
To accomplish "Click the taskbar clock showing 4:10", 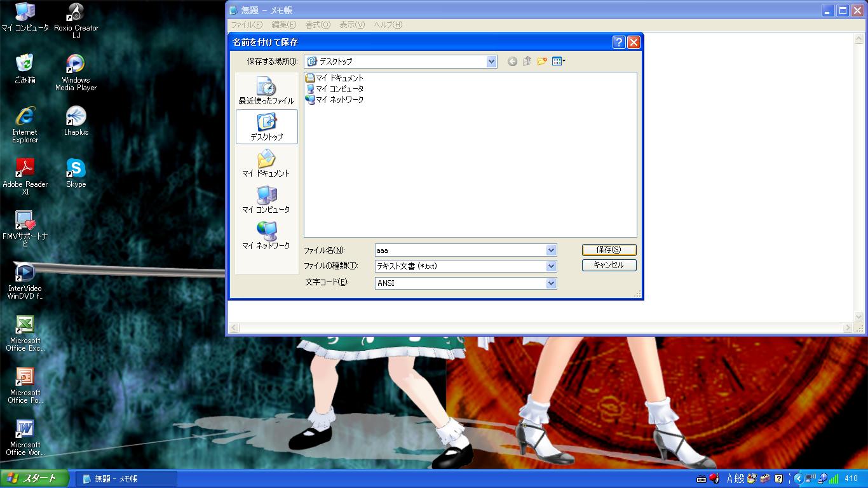I will coord(851,479).
